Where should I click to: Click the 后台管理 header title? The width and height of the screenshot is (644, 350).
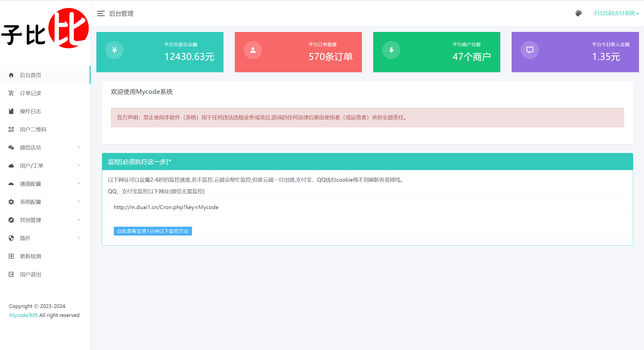[121, 14]
